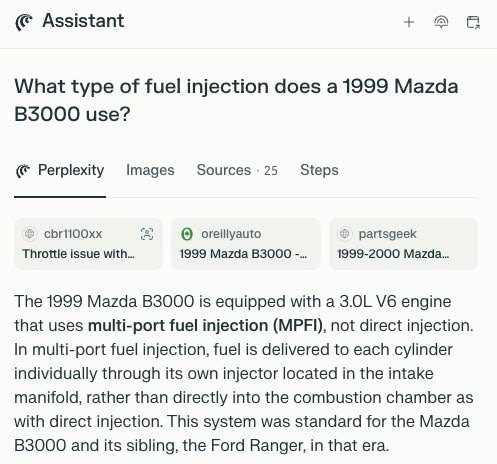Click the oreillyauto green favicon
497x464 pixels.
[x=187, y=234]
